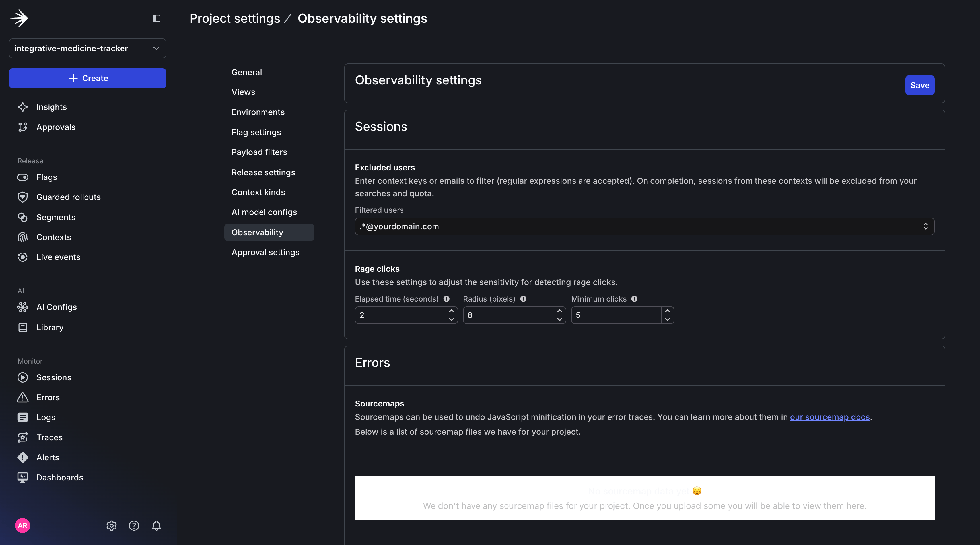Open the Contexts panel

(54, 237)
